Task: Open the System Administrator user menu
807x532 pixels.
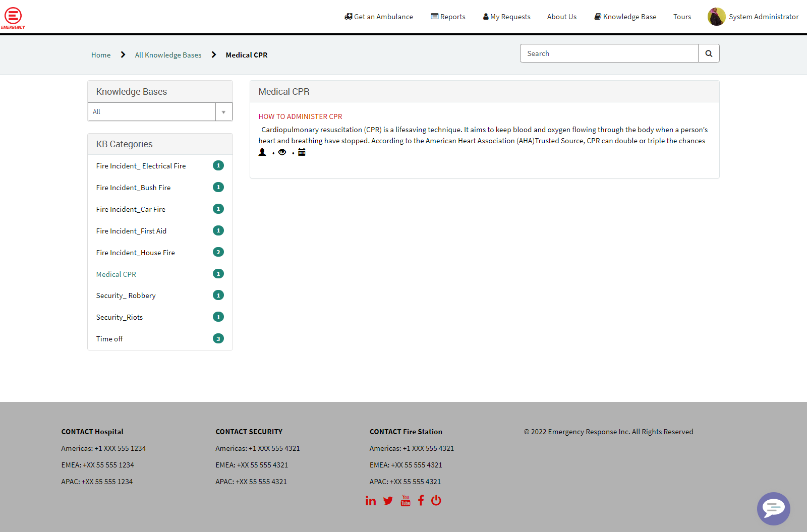Action: click(754, 17)
